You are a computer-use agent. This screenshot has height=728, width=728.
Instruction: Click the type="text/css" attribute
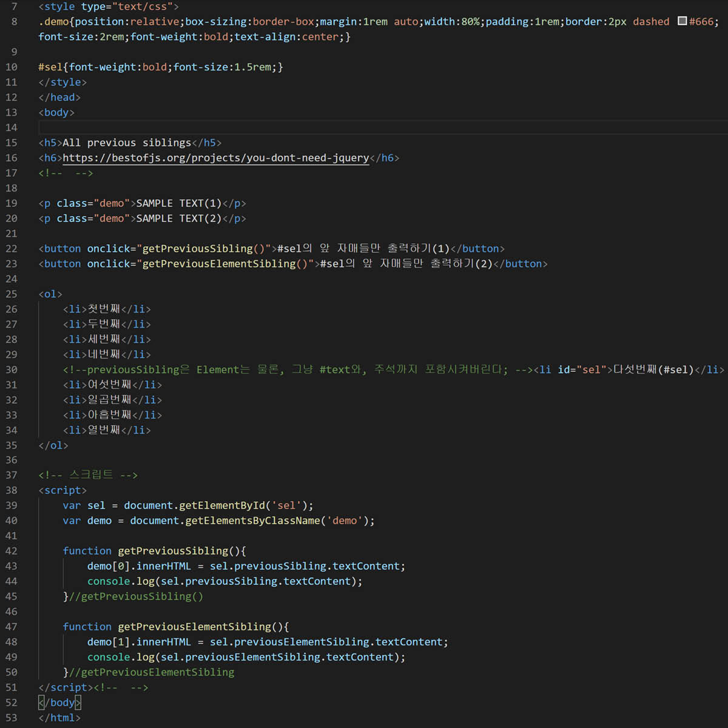(x=127, y=7)
